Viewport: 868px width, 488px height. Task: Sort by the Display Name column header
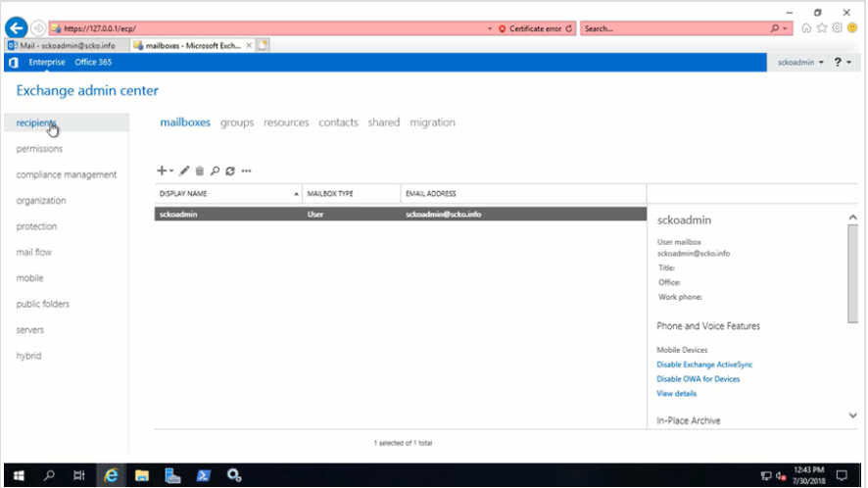(227, 194)
